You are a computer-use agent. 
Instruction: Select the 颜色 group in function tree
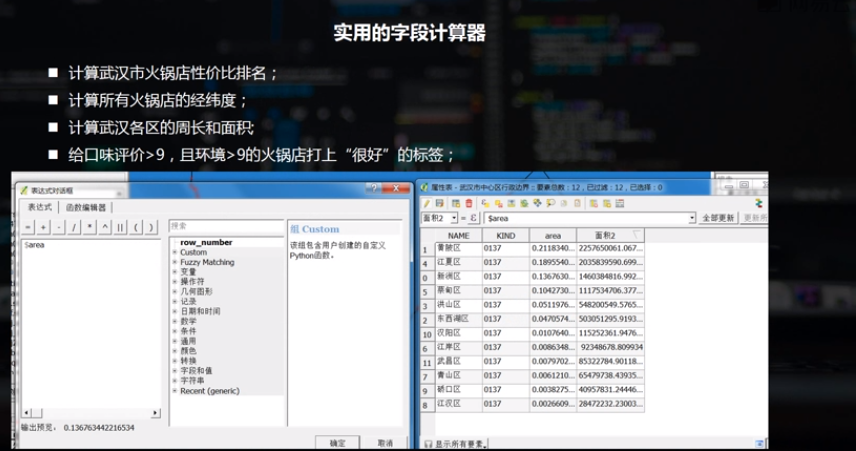[x=188, y=351]
